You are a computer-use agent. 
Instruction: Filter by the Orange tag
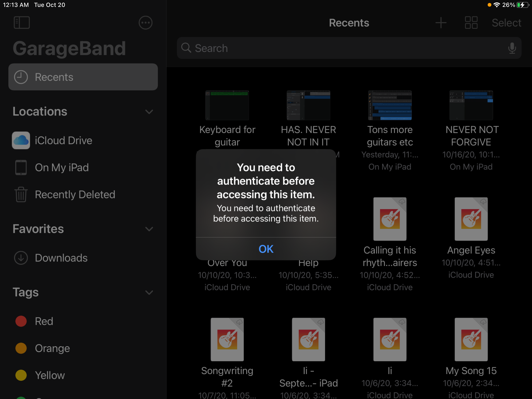tap(52, 348)
